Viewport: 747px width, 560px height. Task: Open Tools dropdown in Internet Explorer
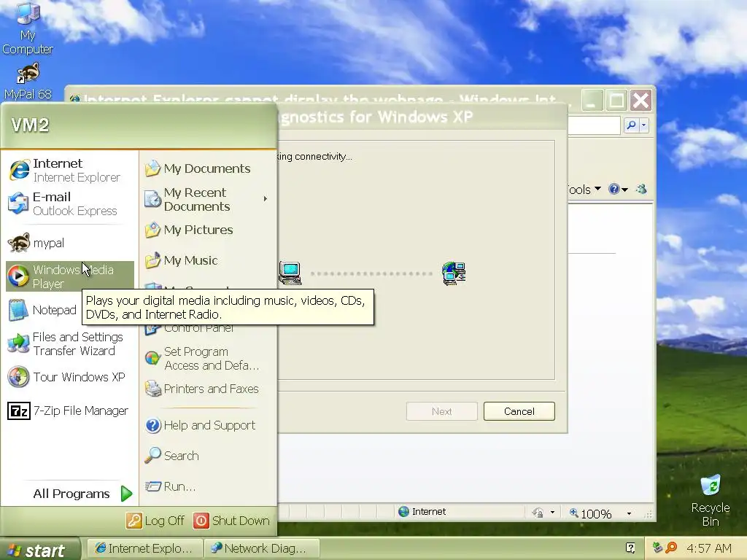[x=584, y=190]
